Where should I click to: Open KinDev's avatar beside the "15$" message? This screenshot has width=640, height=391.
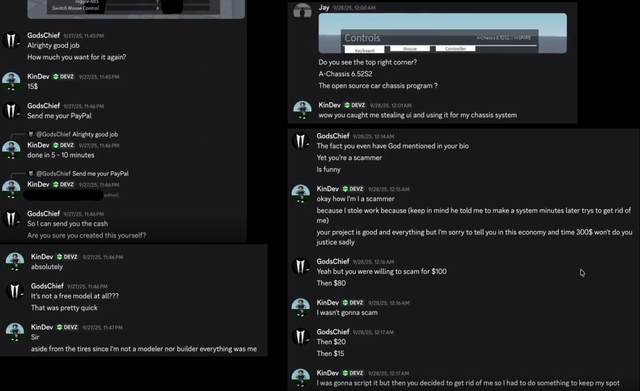pyautogui.click(x=11, y=81)
